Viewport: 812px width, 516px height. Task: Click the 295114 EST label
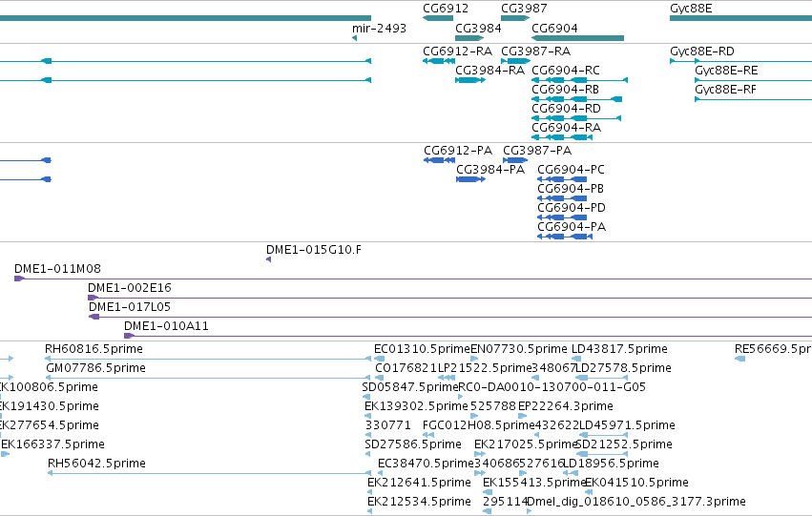[x=505, y=502]
